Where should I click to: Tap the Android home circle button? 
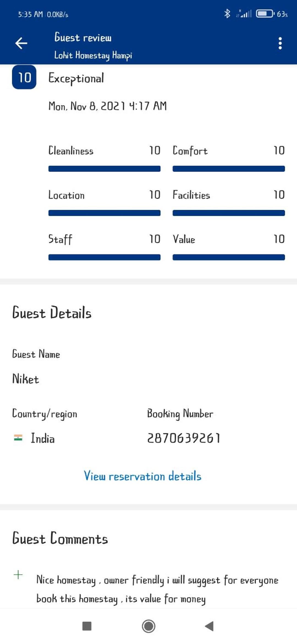[148, 626]
